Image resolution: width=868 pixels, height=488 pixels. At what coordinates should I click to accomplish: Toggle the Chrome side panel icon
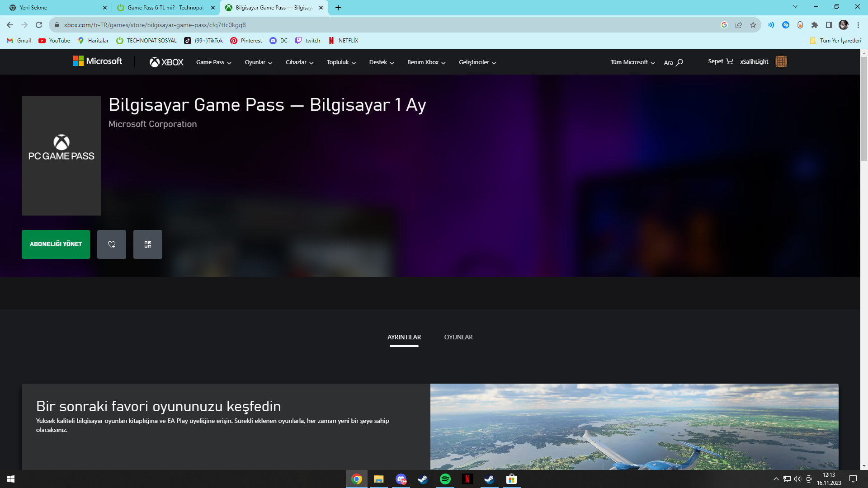pos(829,25)
